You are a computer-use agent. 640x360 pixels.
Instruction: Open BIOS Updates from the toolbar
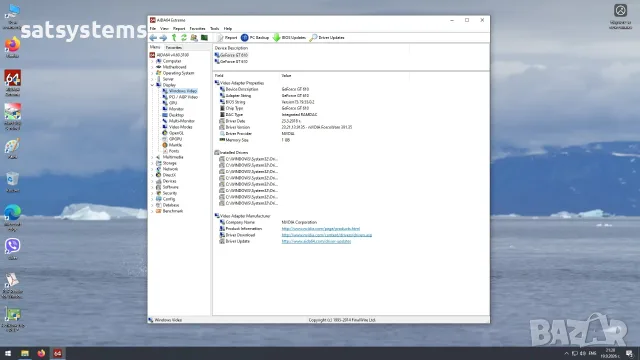pyautogui.click(x=289, y=38)
